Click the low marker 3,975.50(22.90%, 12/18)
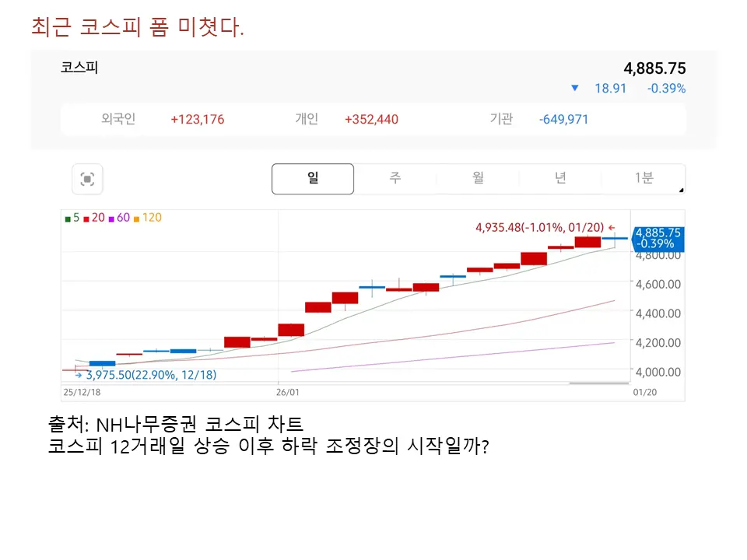Screen dimensions: 747x560 [146, 375]
